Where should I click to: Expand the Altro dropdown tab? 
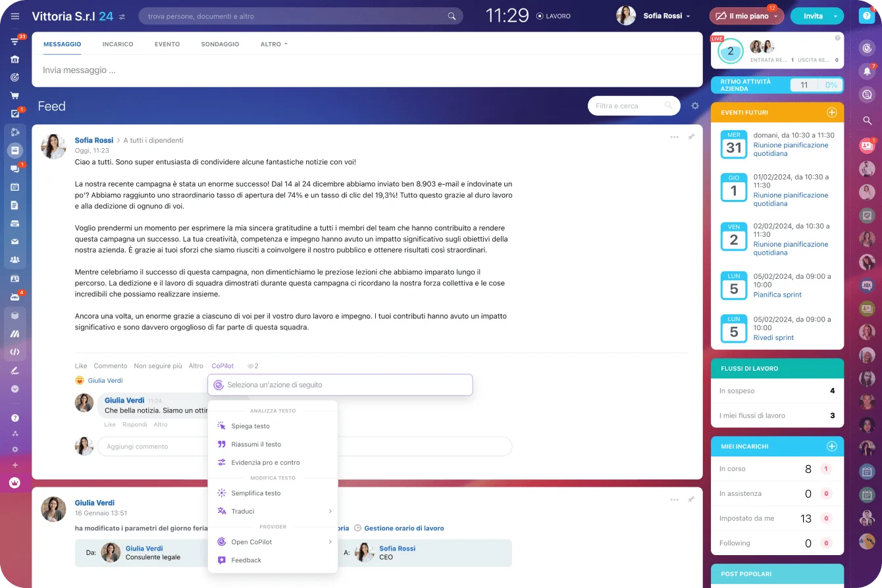click(x=274, y=44)
